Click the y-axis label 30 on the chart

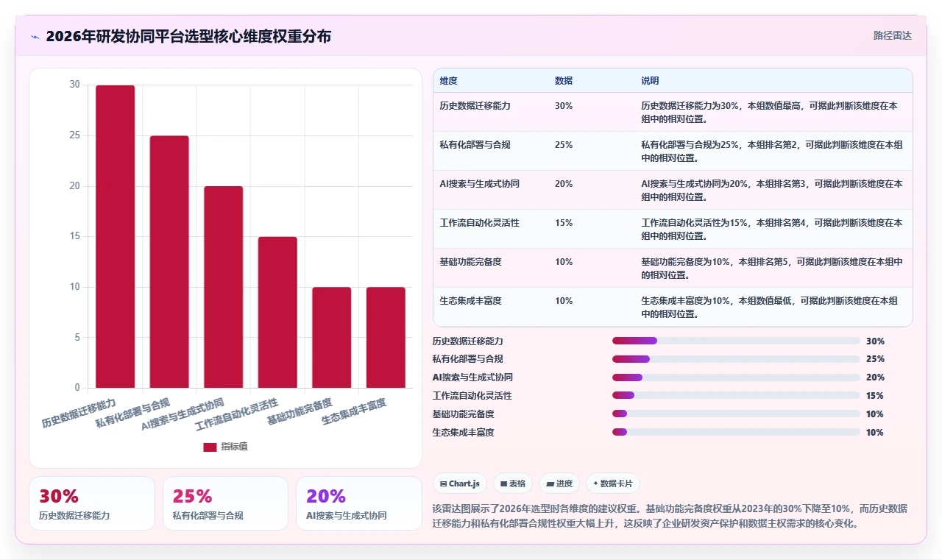74,85
